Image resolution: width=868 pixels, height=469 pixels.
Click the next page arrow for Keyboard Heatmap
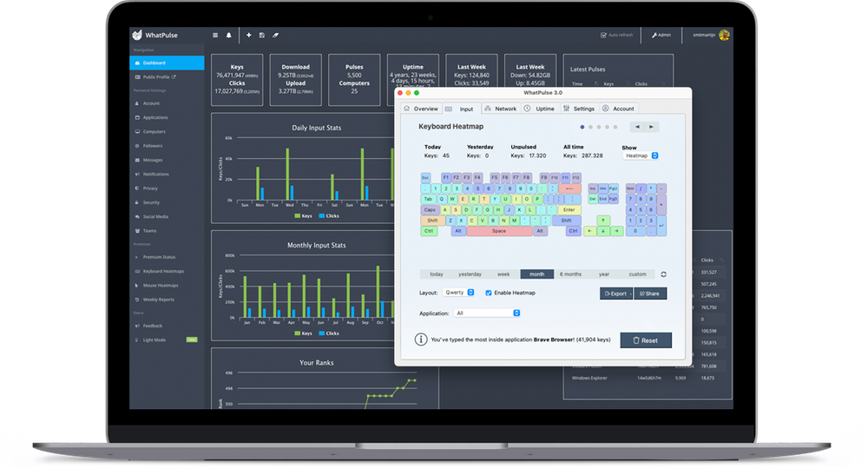652,127
